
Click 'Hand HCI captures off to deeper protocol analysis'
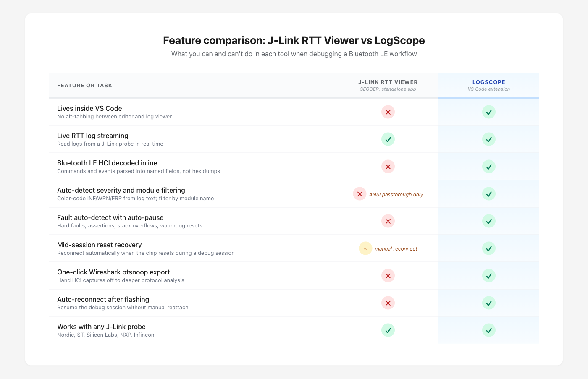click(x=121, y=280)
